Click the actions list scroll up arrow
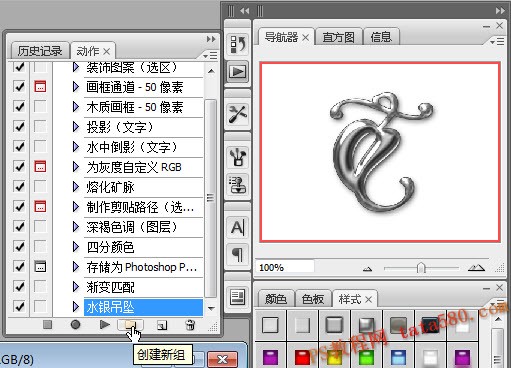Image resolution: width=511 pixels, height=368 pixels. point(211,71)
